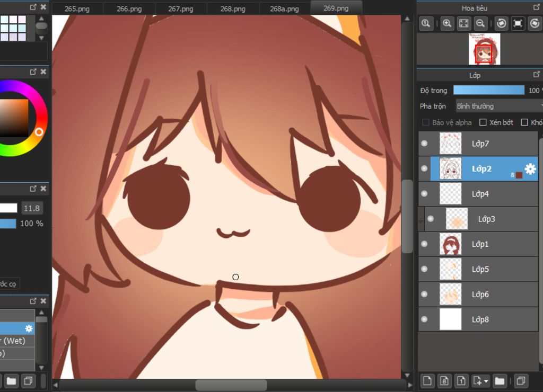Undock the palette swatches panel
Image resolution: width=543 pixels, height=392 pixels.
tap(33, 7)
